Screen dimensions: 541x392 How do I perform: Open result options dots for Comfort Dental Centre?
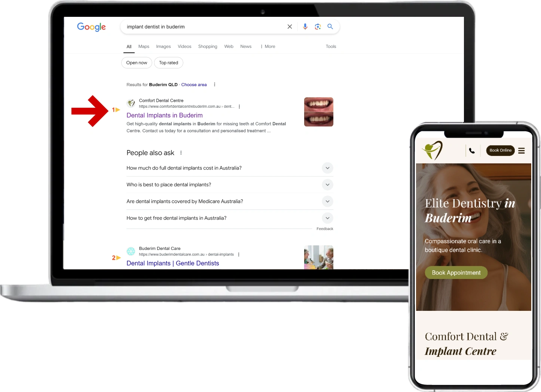point(239,107)
